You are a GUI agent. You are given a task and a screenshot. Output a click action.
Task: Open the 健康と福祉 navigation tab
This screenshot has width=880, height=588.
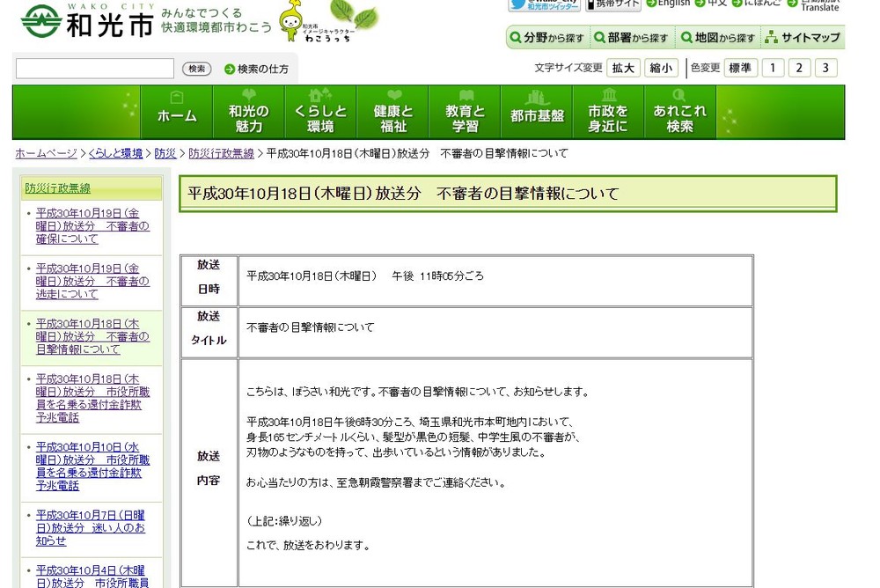392,112
